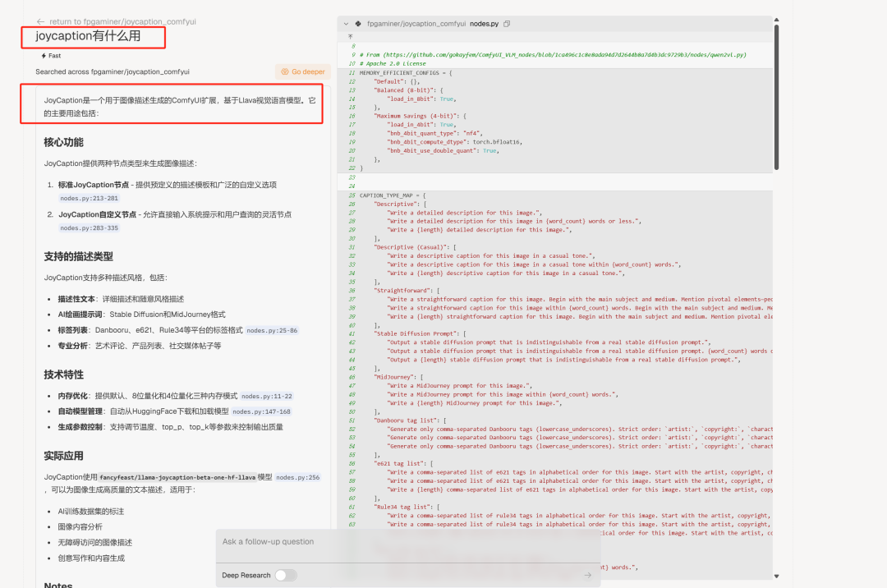Click the Fast mode lightning icon

[44, 55]
